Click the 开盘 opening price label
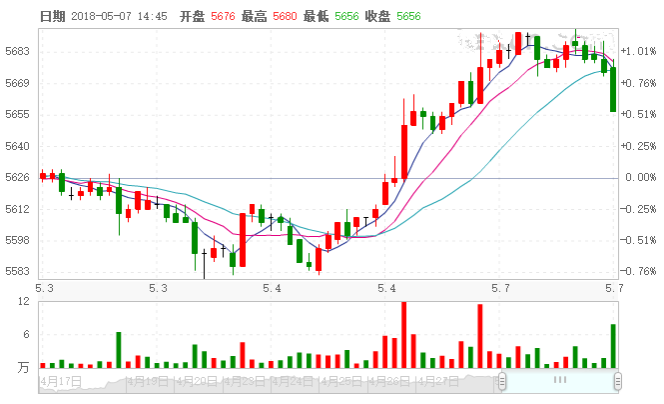Screen dimensions: 664x404 (x=192, y=17)
